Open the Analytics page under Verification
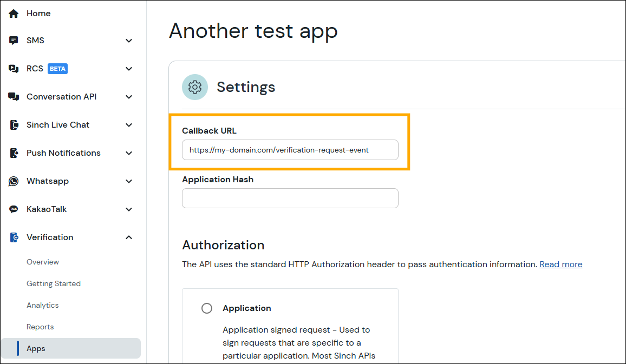This screenshot has width=626, height=364. [x=42, y=305]
